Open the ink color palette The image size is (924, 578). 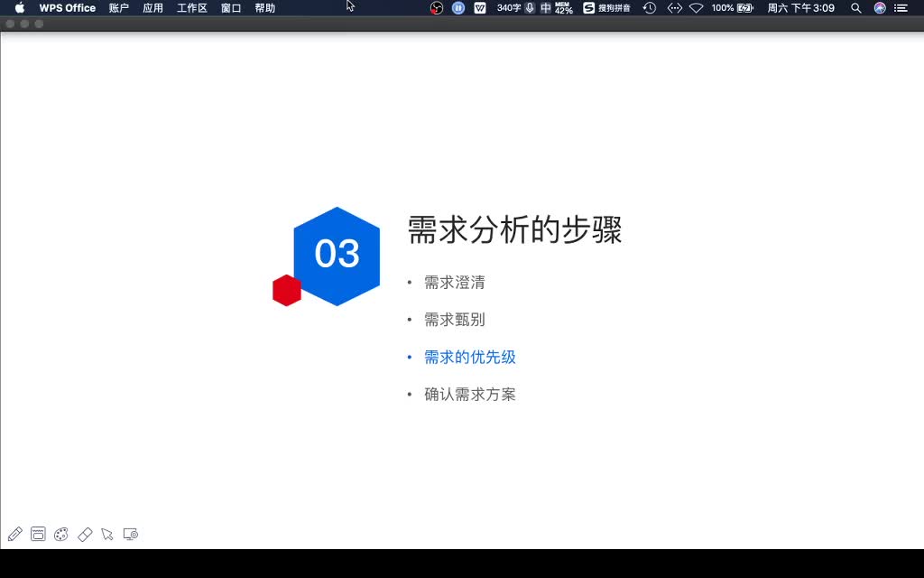pyautogui.click(x=61, y=535)
